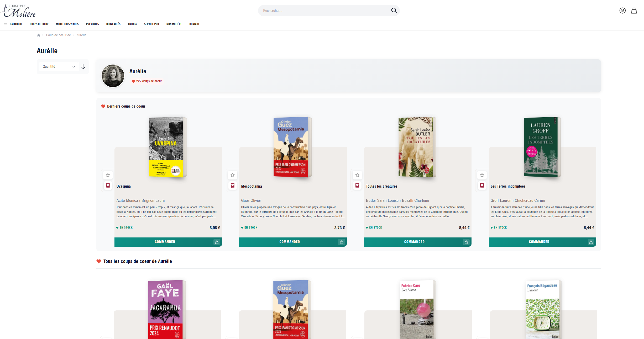The height and width of the screenshot is (339, 644).
Task: Click the bag icon on Mesopotamia's COMMANDER button
Action: (341, 242)
